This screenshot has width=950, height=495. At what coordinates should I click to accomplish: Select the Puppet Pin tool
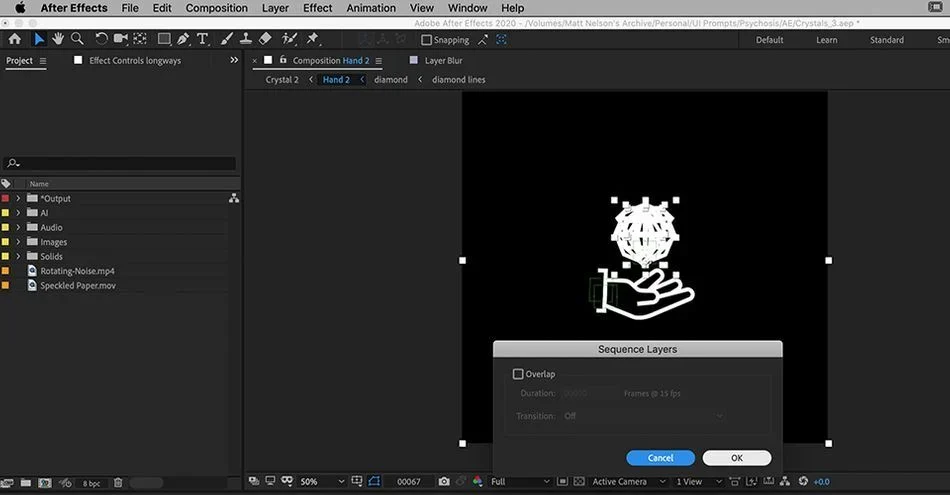(x=313, y=39)
